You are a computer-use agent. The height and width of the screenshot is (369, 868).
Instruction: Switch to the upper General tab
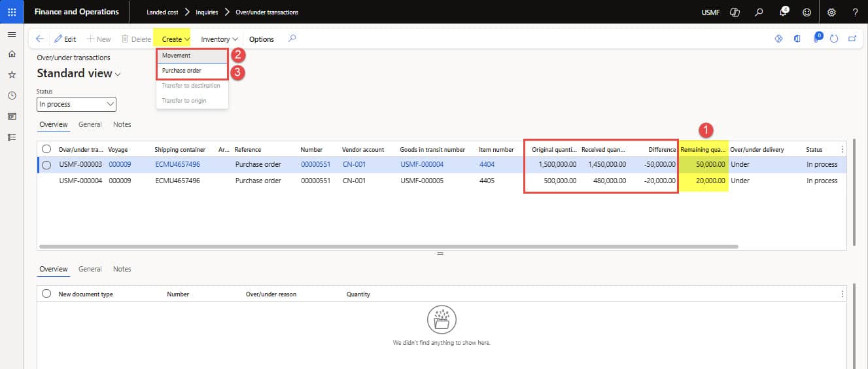pos(90,124)
